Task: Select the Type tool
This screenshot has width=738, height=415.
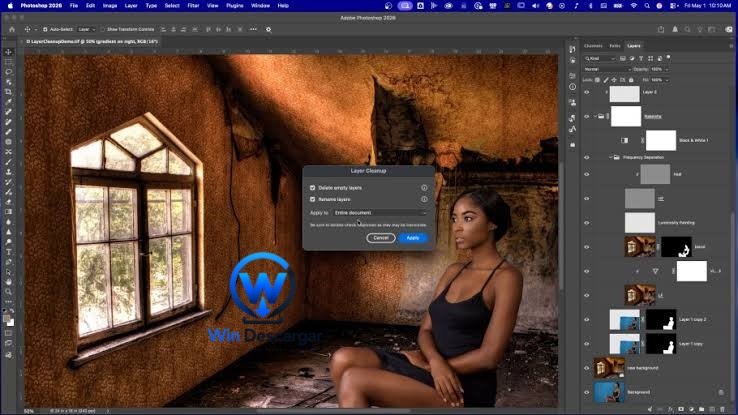Action: [8, 252]
